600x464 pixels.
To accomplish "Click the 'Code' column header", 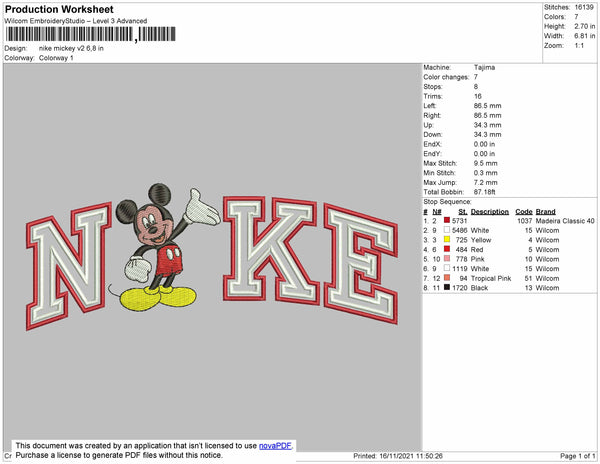I will (524, 212).
